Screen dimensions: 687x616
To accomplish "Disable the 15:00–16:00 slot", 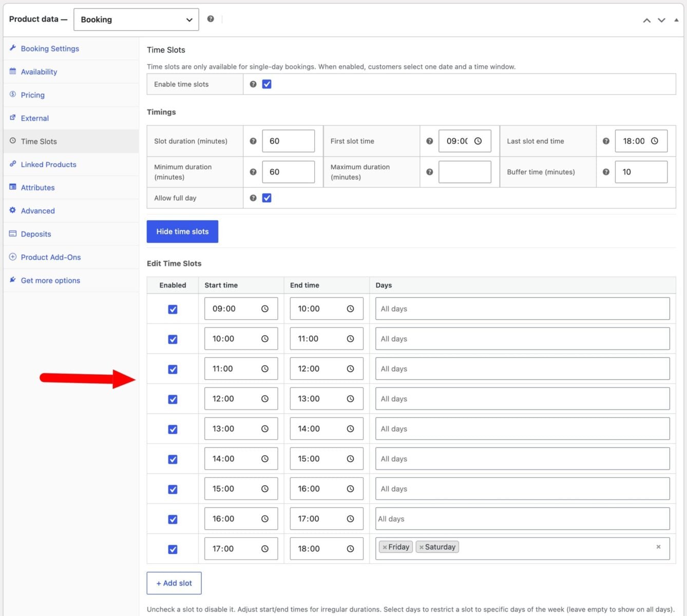I will pyautogui.click(x=173, y=490).
